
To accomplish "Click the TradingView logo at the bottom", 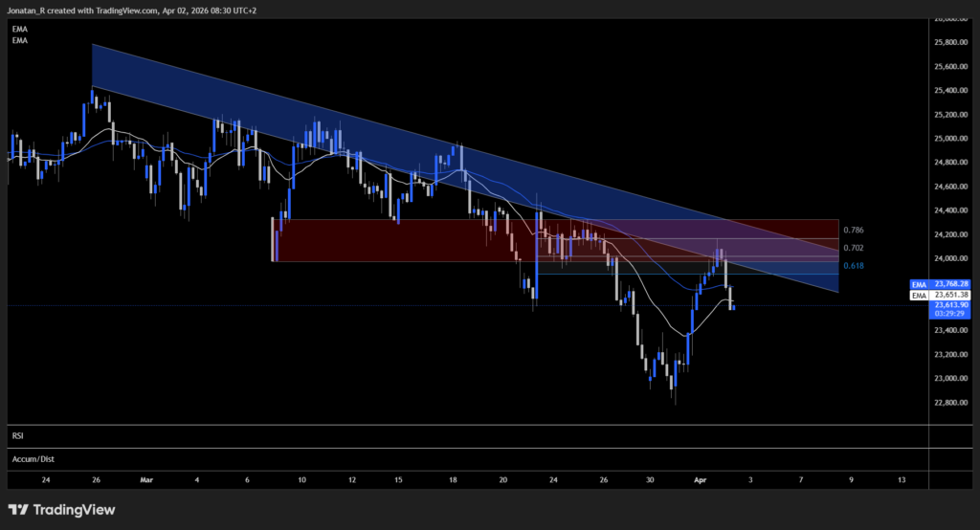I will 61,509.
